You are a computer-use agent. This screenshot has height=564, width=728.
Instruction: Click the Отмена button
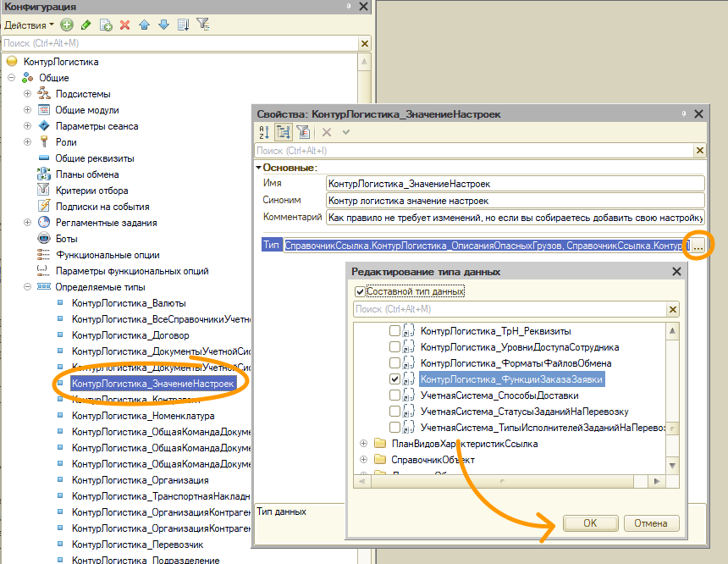tap(651, 523)
